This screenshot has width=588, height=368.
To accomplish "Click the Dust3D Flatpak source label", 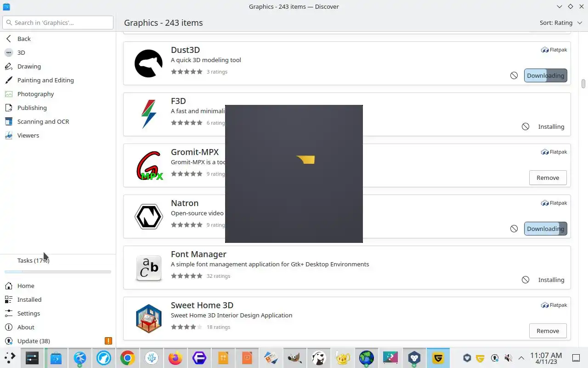I will tap(554, 50).
